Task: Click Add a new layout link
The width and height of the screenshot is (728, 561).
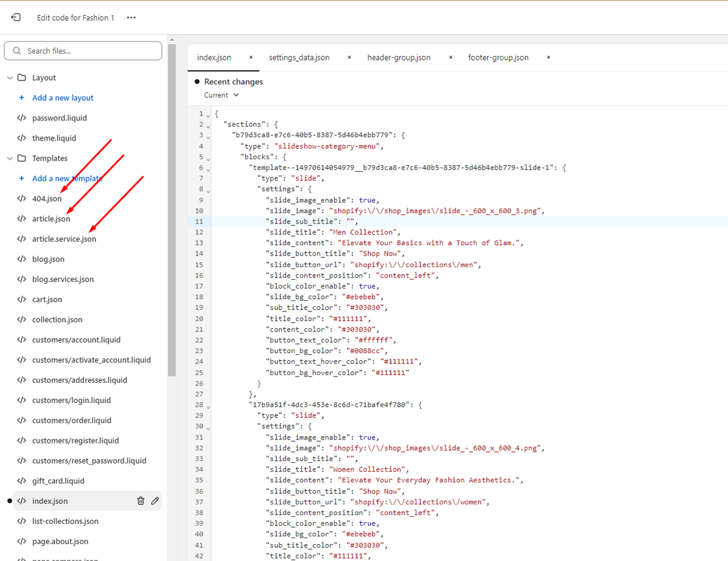Action: coord(62,98)
